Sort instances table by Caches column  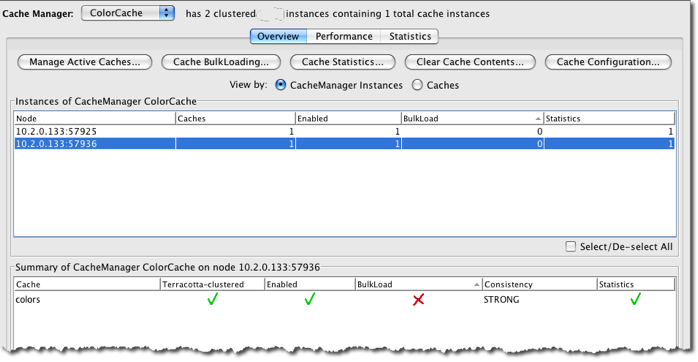pyautogui.click(x=235, y=118)
